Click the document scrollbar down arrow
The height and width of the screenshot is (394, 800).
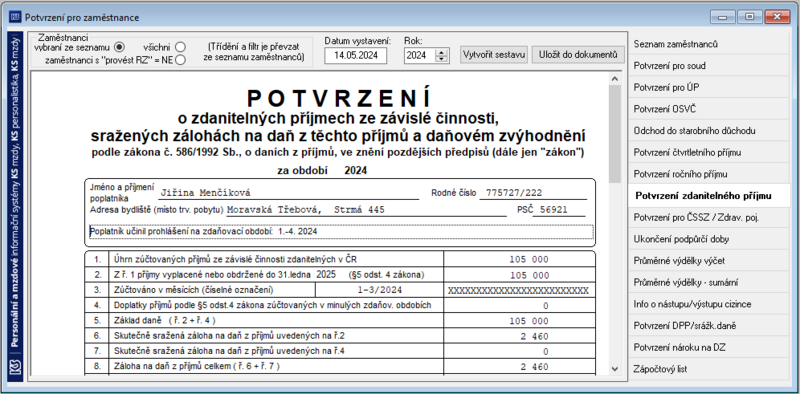point(614,368)
